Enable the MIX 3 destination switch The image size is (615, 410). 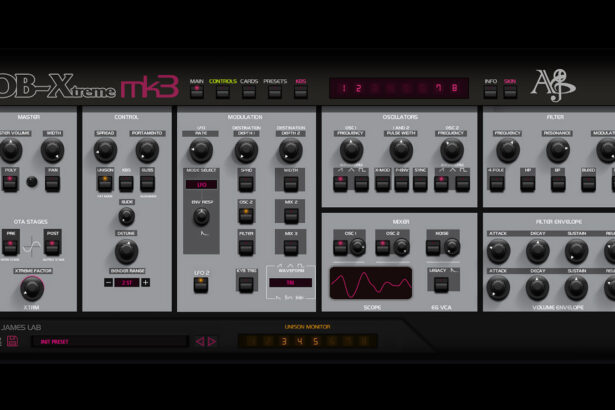291,248
